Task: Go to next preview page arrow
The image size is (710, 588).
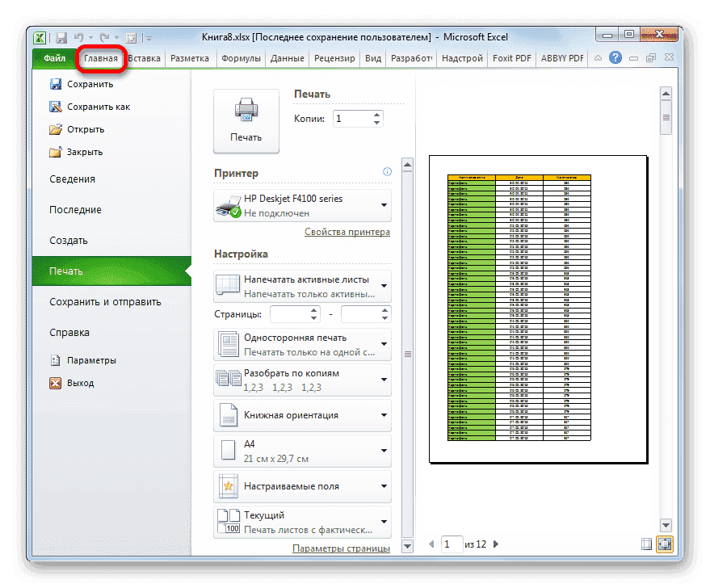Action: point(495,544)
